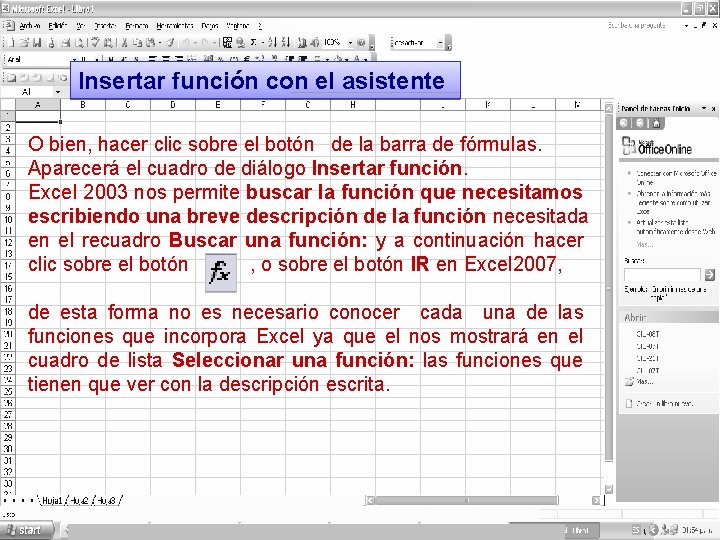Click the AutoSum sigma icon
The image size is (720, 540).
[253, 43]
